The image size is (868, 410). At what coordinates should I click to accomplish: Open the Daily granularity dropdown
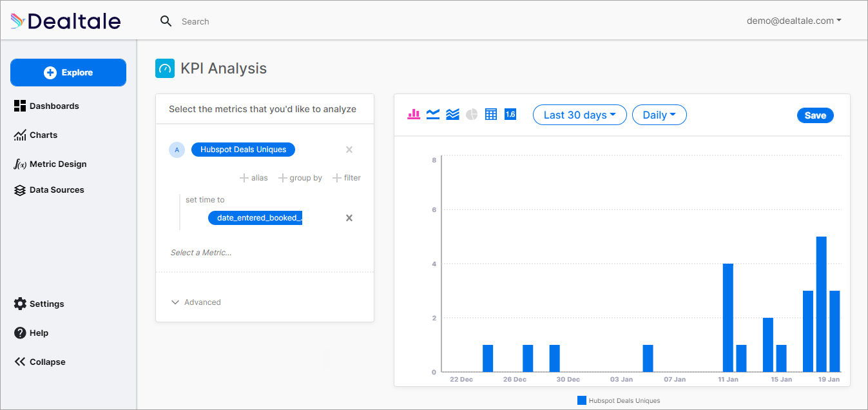point(659,115)
